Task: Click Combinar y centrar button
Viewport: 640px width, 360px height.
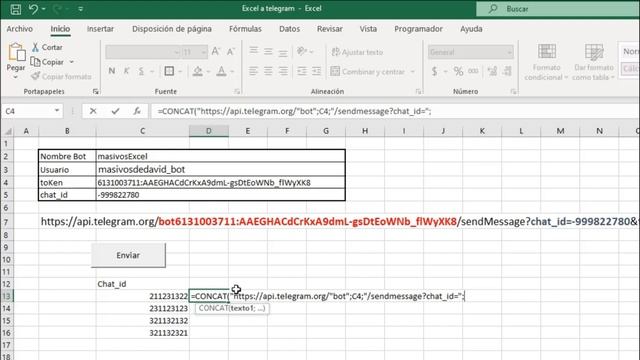Action: click(x=367, y=72)
